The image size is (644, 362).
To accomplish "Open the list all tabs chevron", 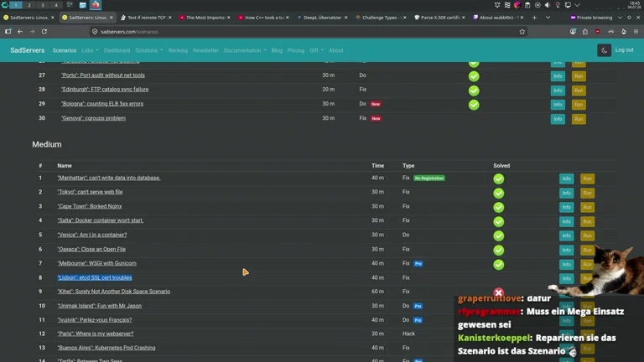I will [x=548, y=18].
